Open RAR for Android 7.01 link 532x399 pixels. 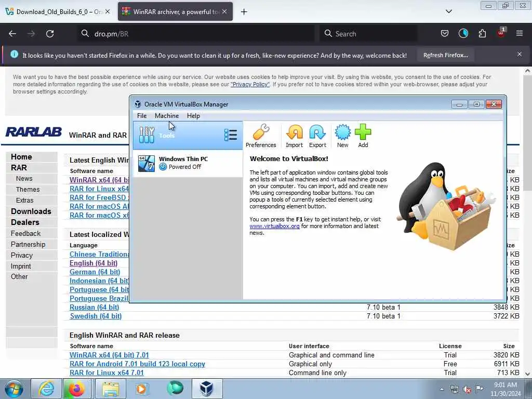point(137,364)
